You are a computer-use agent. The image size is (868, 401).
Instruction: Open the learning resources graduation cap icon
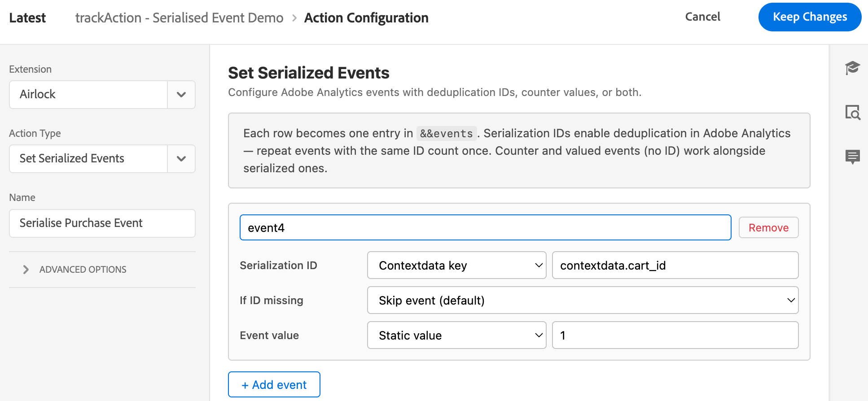click(x=852, y=68)
